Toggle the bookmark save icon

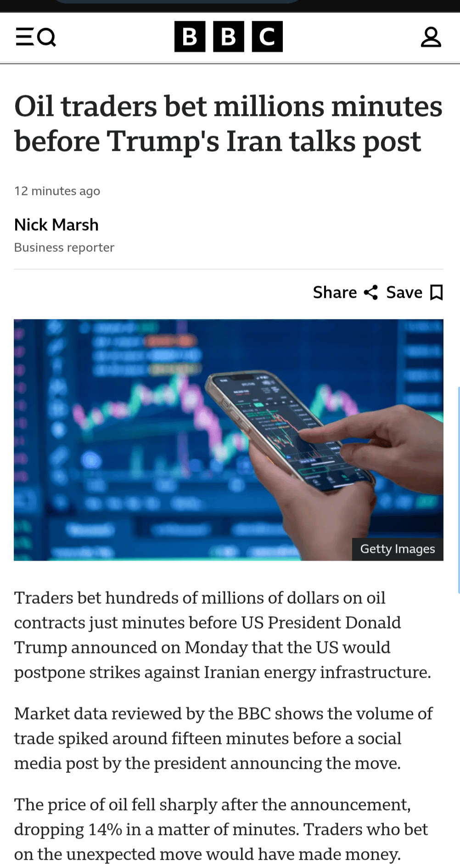pos(436,292)
